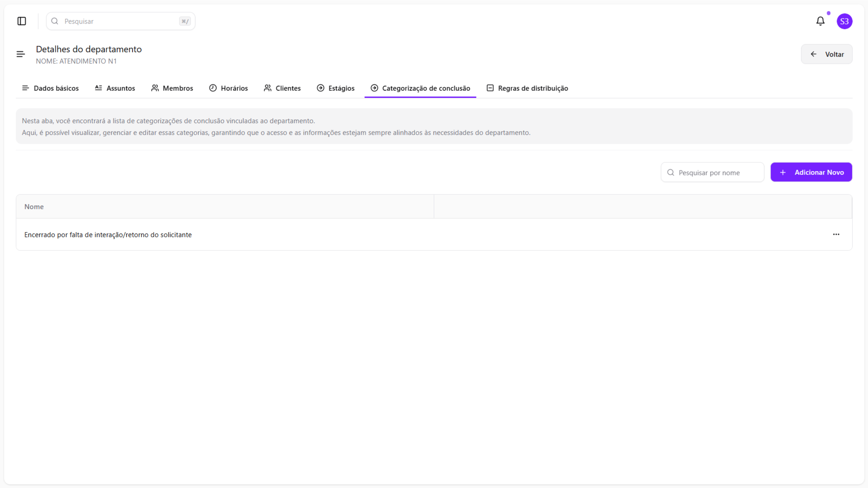
Task: Open row options three-dot menu
Action: (x=836, y=234)
